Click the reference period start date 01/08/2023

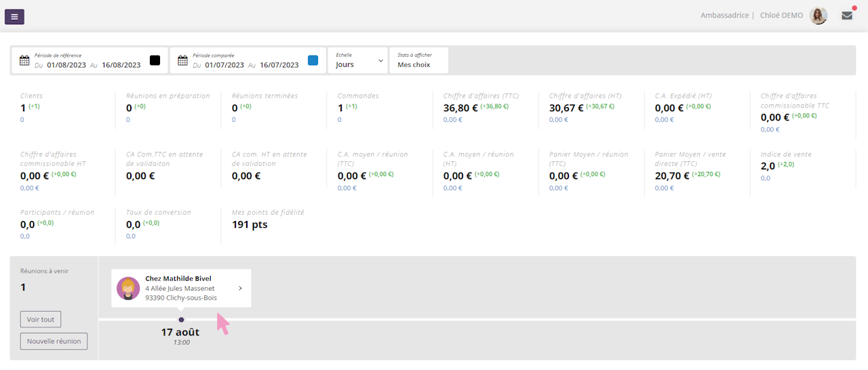[66, 65]
